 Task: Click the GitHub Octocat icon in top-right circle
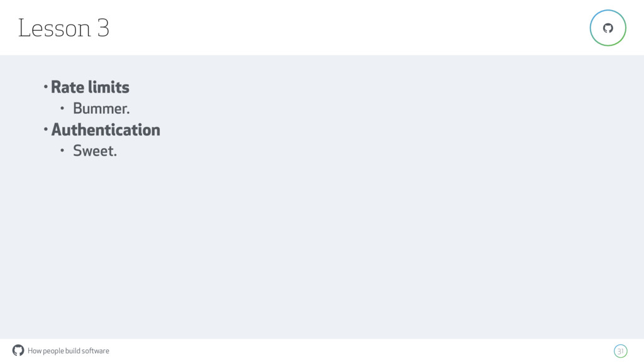[x=608, y=28]
